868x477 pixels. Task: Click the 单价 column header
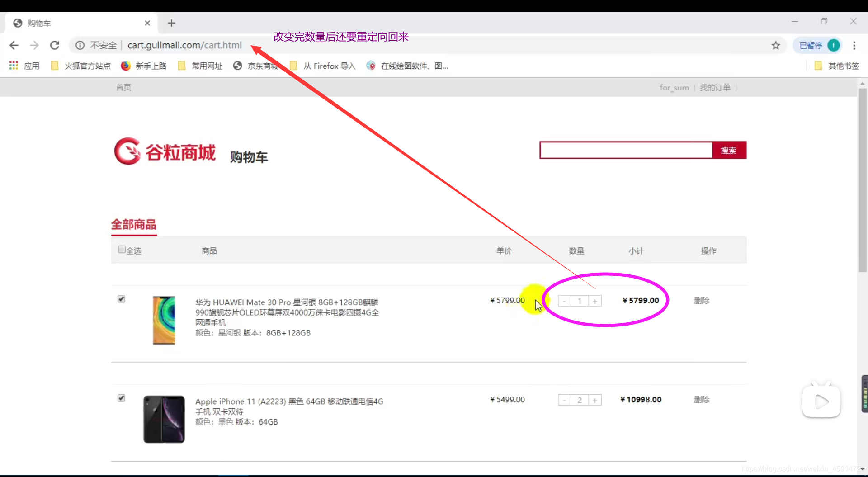click(x=504, y=250)
